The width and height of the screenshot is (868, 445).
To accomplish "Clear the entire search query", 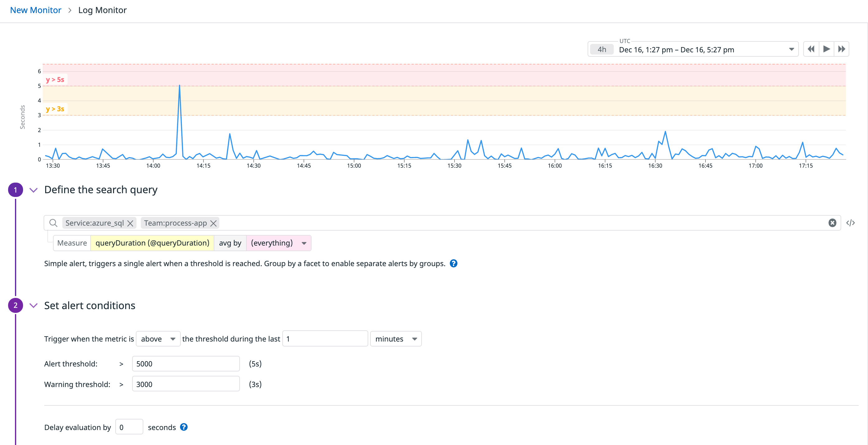I will point(832,222).
